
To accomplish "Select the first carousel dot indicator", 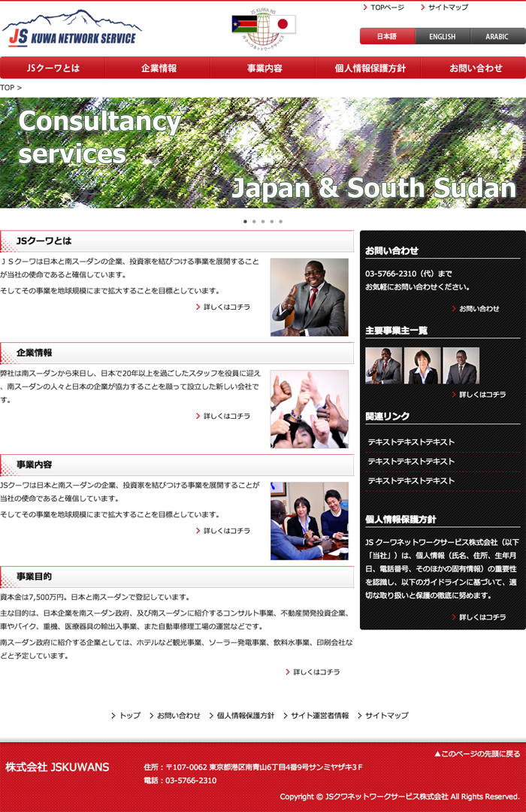I will coord(245,222).
